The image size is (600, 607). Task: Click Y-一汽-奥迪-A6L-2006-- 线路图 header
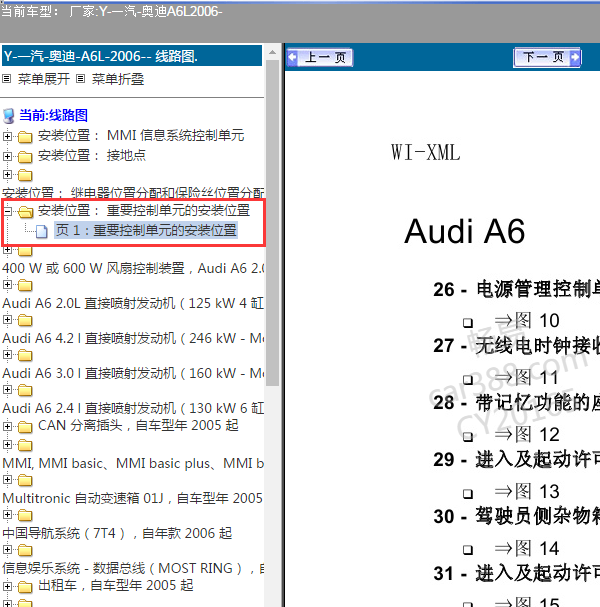coord(132,56)
